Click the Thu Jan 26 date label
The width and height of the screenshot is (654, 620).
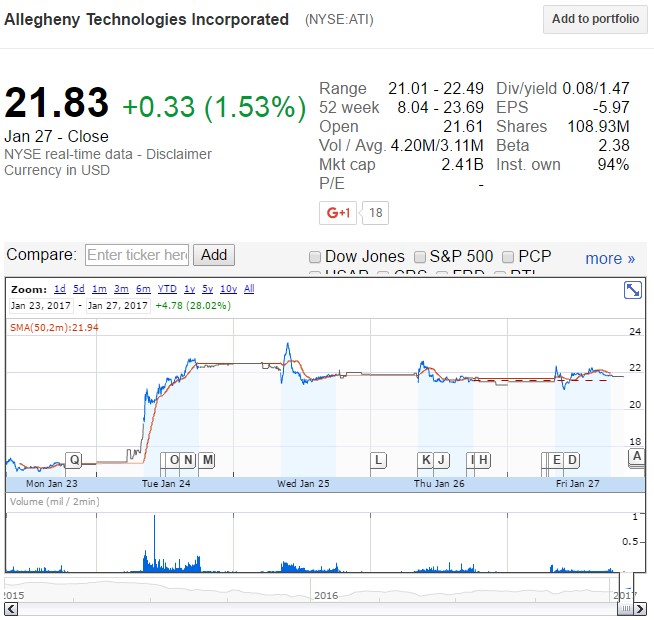click(439, 484)
